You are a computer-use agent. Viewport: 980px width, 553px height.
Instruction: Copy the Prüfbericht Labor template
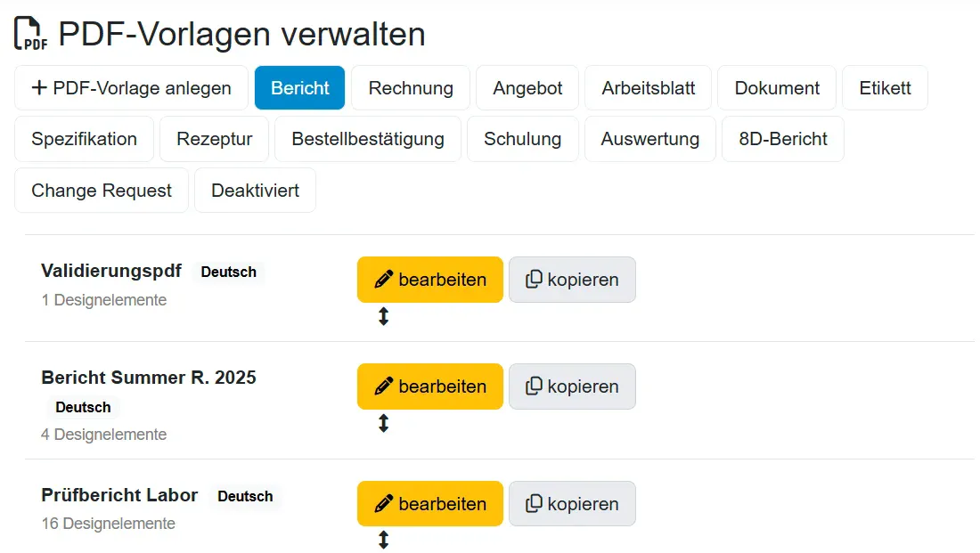click(x=572, y=504)
